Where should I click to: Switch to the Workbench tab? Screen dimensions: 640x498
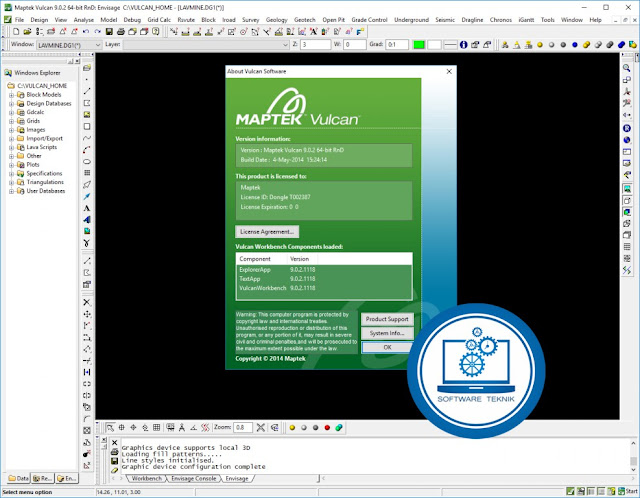tap(147, 478)
